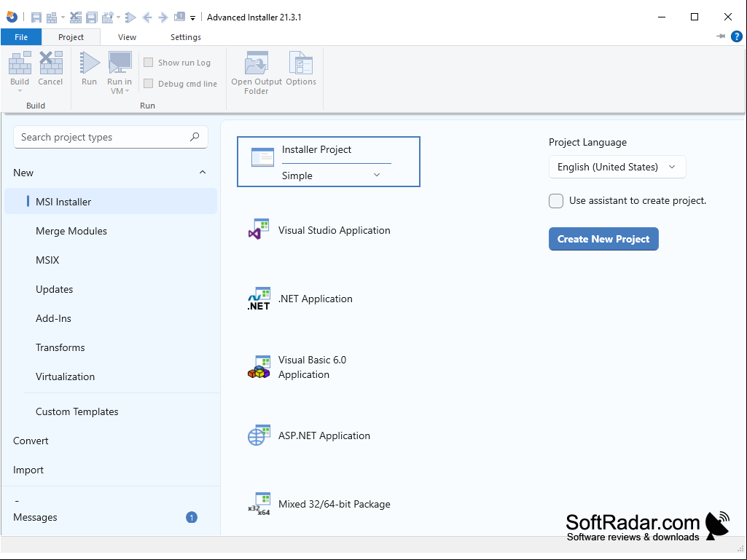Click the build settings icon in quick access toolbar
This screenshot has width=747, height=560.
coord(108,17)
